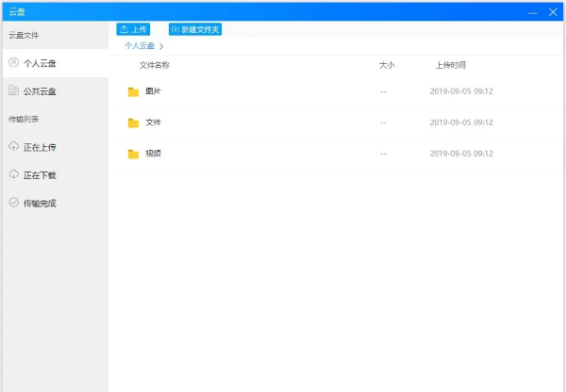Image resolution: width=566 pixels, height=392 pixels.
Task: Click the 大小 column header
Action: (387, 65)
